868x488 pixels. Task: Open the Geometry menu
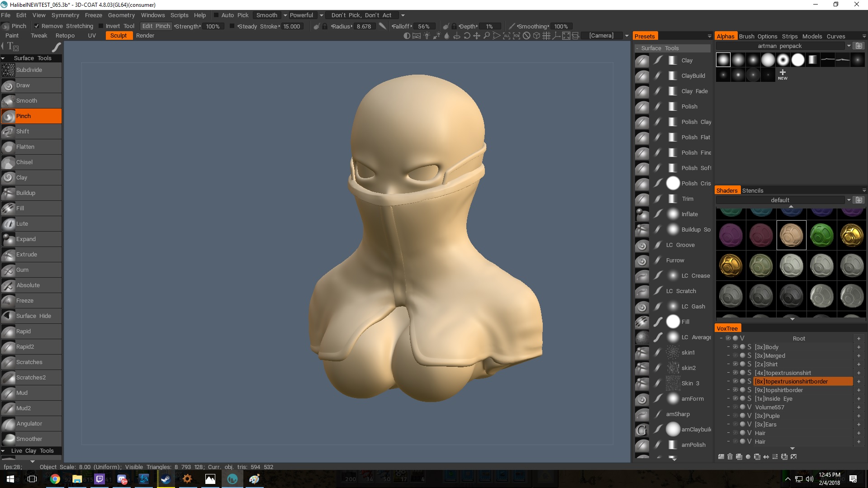(x=121, y=15)
